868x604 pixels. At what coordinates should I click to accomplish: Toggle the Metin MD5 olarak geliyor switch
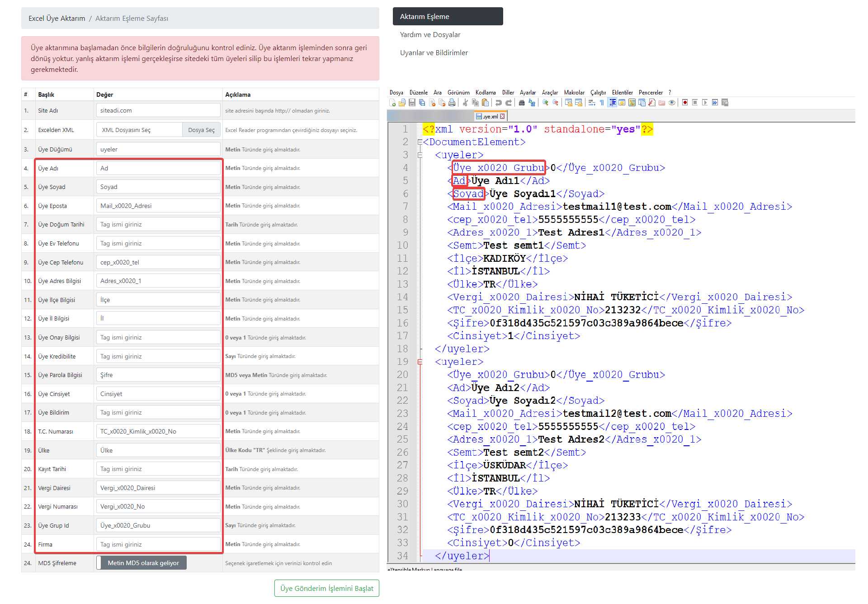point(142,563)
